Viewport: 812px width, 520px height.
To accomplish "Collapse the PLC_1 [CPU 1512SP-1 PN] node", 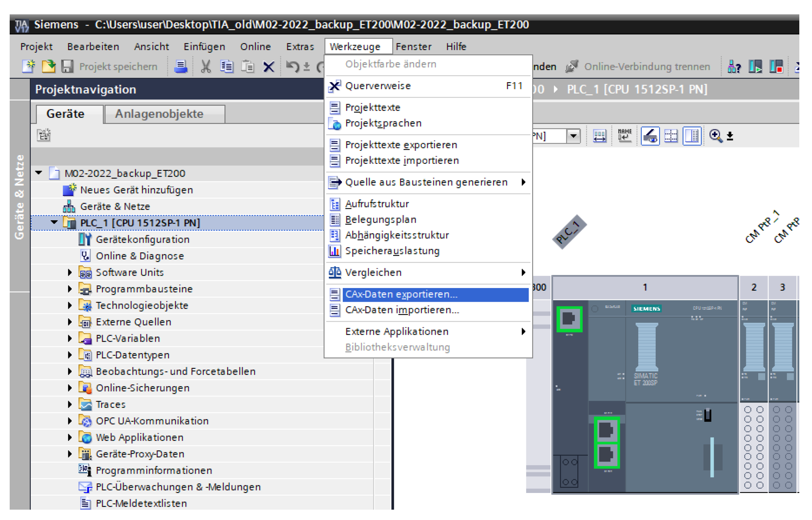I will click(x=54, y=223).
